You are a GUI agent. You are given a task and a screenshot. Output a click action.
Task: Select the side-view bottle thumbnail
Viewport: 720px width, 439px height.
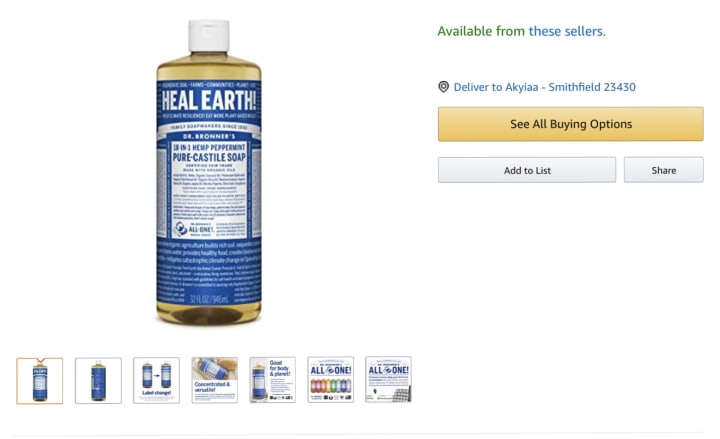point(98,381)
